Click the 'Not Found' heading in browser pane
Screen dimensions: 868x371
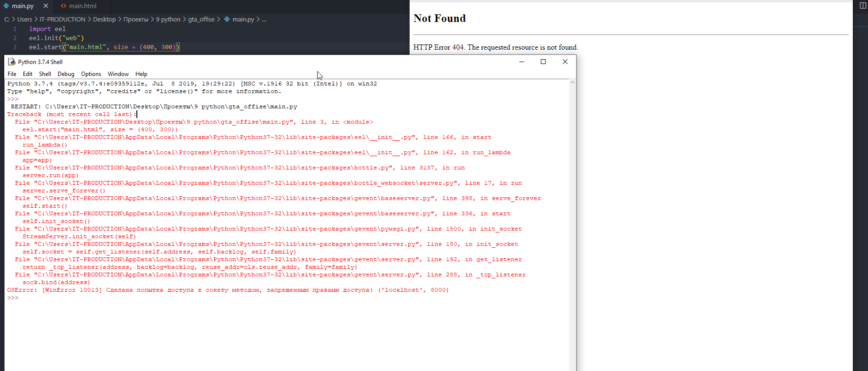click(439, 18)
